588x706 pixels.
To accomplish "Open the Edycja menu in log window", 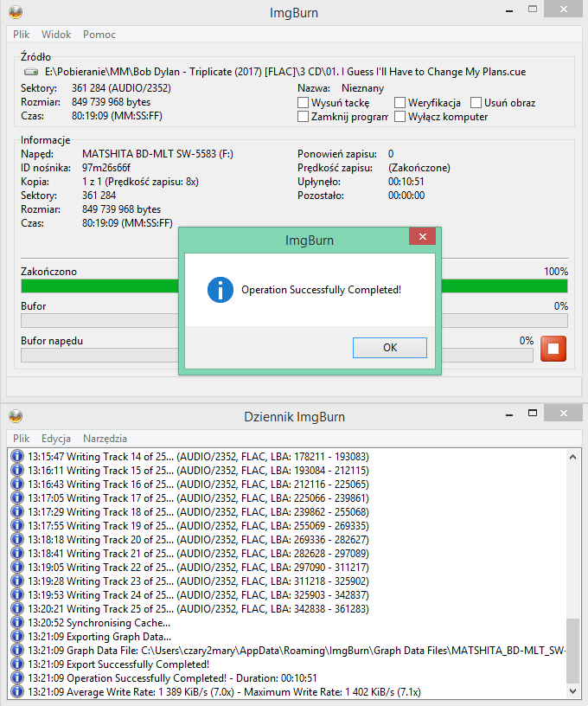I will (x=56, y=439).
